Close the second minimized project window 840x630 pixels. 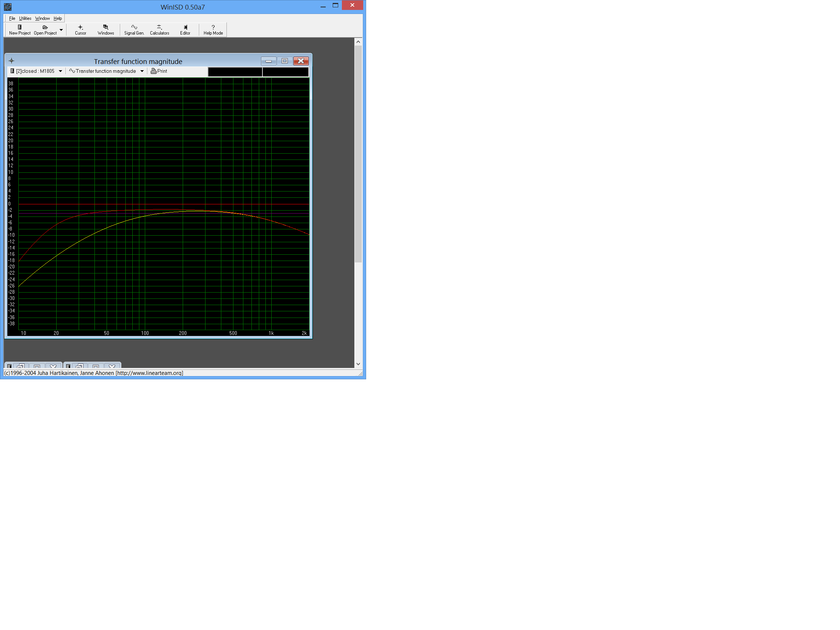(x=112, y=366)
